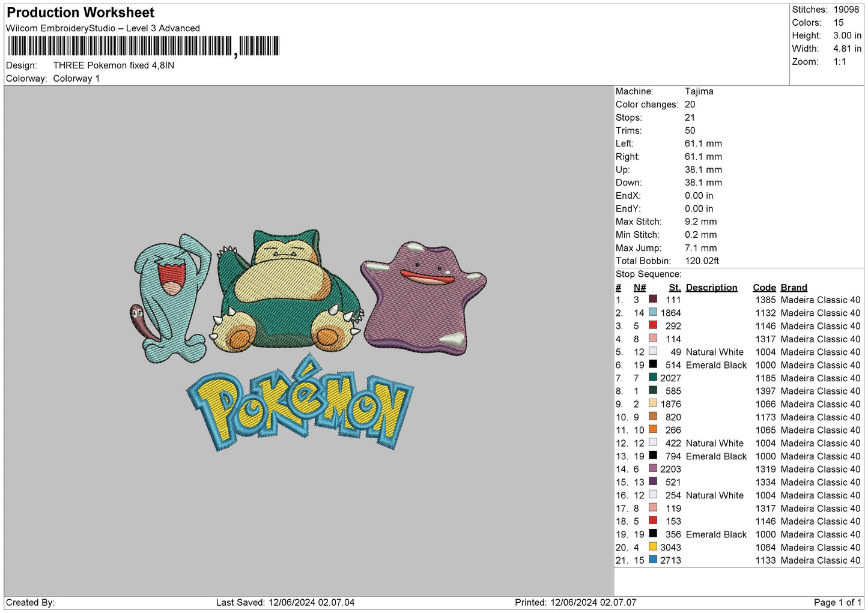Image resolution: width=868 pixels, height=613 pixels.
Task: Click the 'Left:' label
Action: pos(625,143)
